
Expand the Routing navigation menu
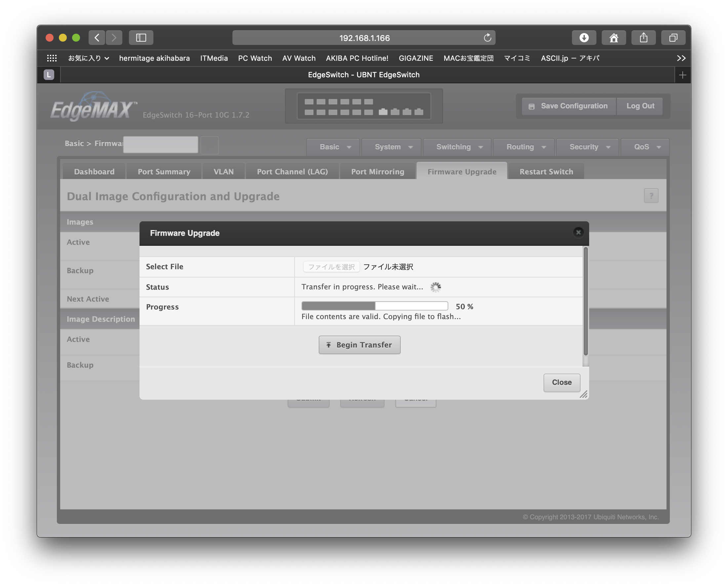523,147
